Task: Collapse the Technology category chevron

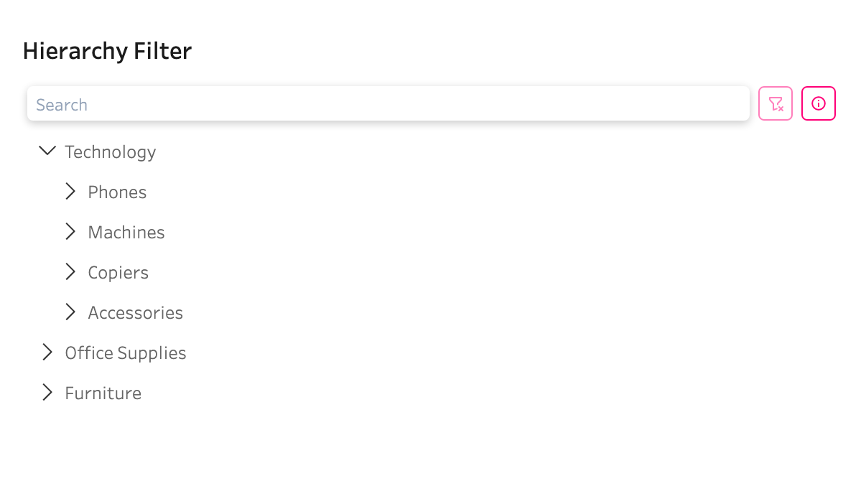Action: pyautogui.click(x=47, y=151)
